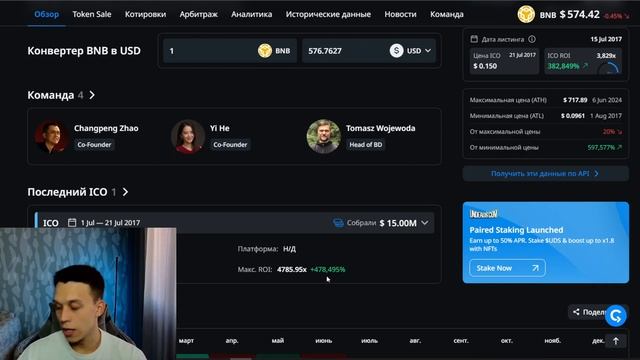Click the Paired Staking Launched banner title
This screenshot has height=360, width=640.
click(x=516, y=230)
